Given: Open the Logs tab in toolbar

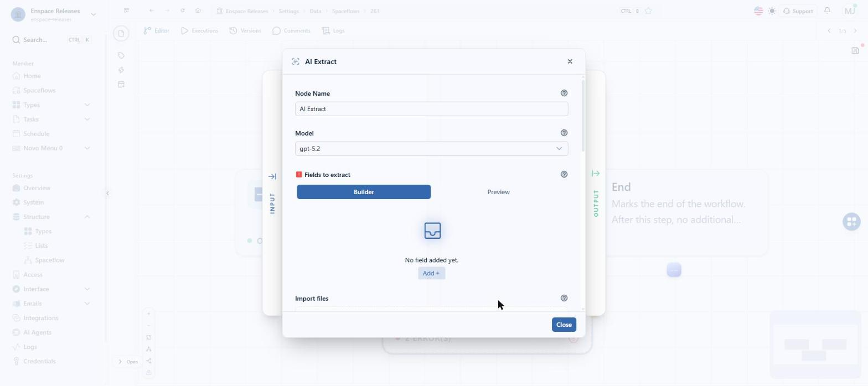Looking at the screenshot, I should point(333,31).
